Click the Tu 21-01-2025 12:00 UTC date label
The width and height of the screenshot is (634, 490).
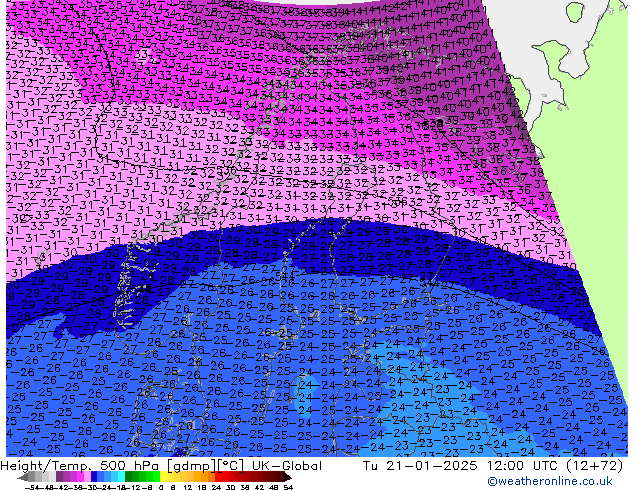tap(461, 466)
